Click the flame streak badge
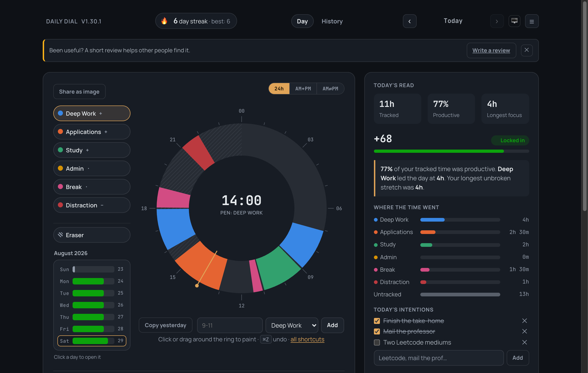Image resolution: width=588 pixels, height=373 pixels. point(196,21)
